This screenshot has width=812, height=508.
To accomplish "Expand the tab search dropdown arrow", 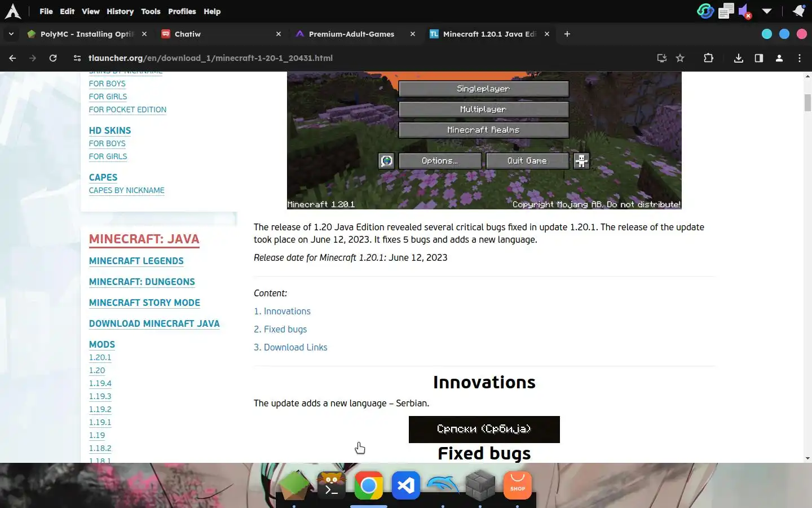I will coord(11,34).
